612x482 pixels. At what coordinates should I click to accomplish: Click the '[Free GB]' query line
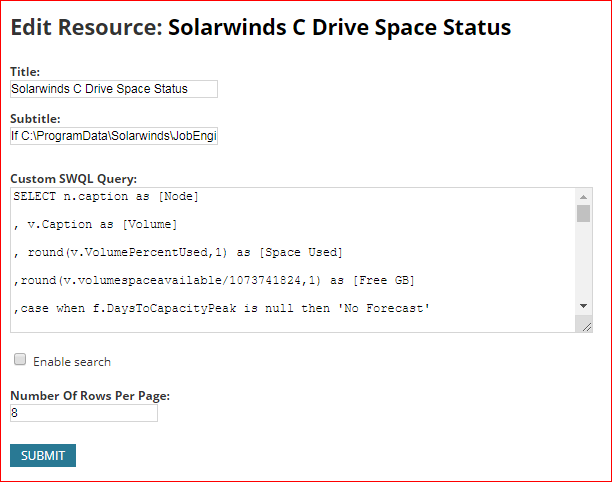(x=214, y=281)
